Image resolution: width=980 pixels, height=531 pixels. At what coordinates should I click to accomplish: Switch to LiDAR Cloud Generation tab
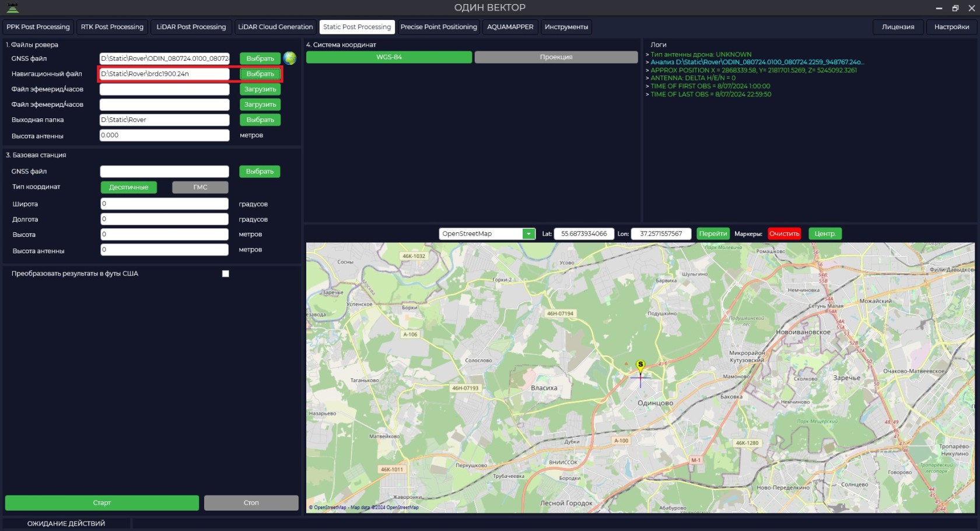click(275, 27)
